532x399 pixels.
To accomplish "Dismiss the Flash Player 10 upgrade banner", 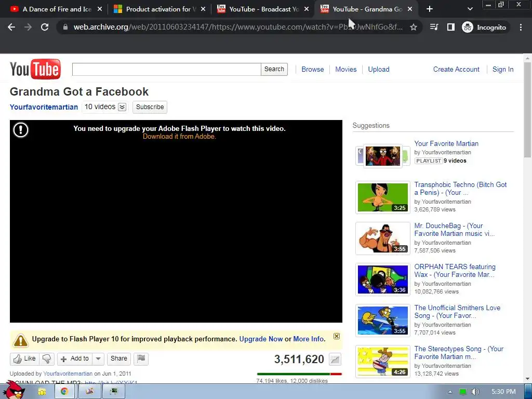I will coord(337,336).
